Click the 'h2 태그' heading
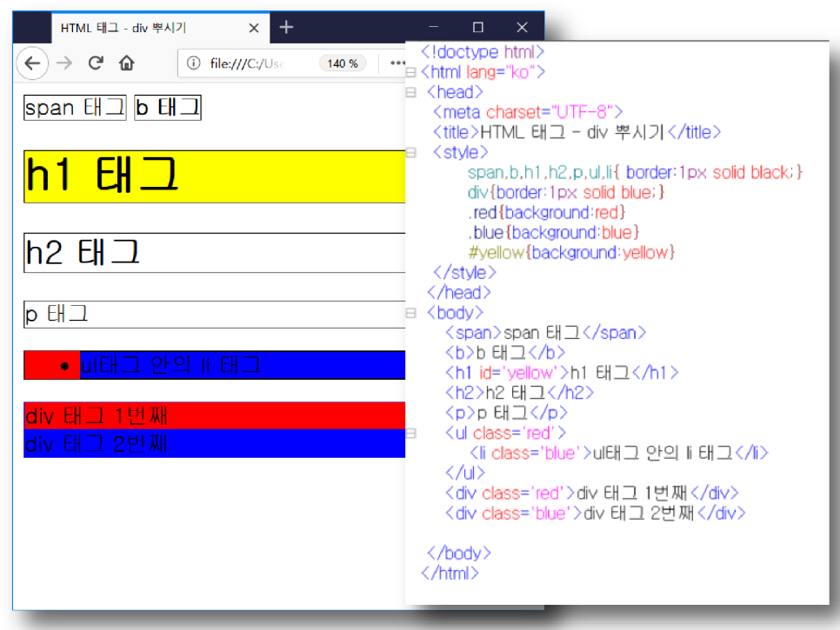The image size is (840, 630). pos(214,253)
